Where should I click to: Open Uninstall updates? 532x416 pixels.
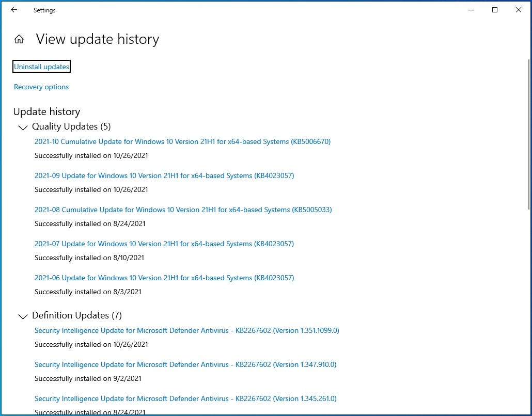point(41,66)
